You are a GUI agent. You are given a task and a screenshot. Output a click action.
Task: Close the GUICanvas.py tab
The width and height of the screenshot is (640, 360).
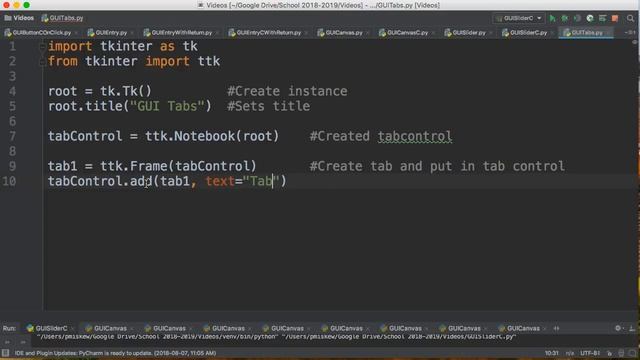(x=367, y=33)
